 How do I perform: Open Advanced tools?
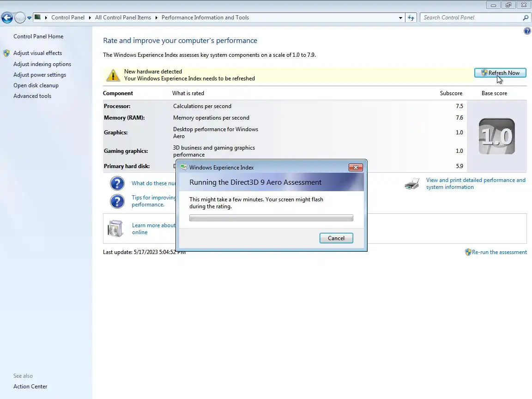pyautogui.click(x=32, y=96)
